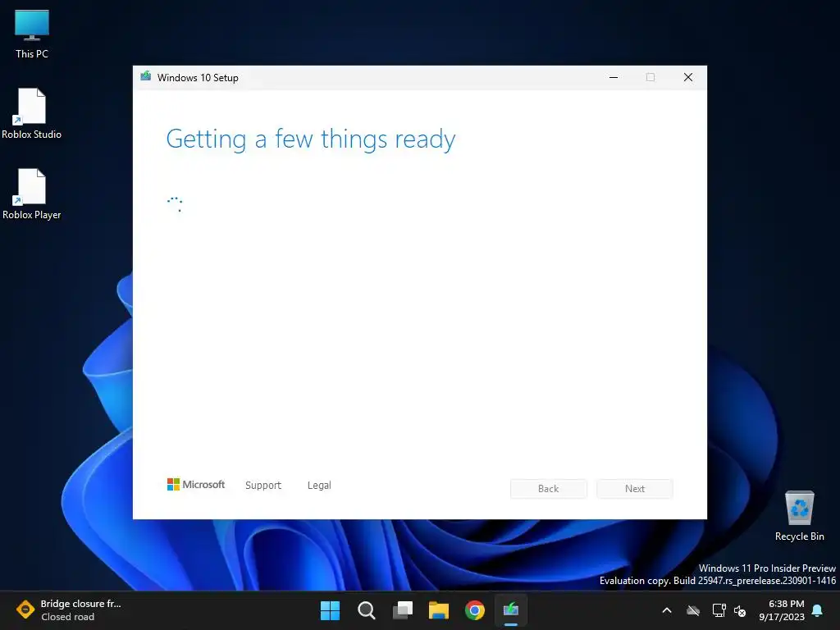Select the Roblox Studio desktop shortcut
This screenshot has width=840, height=630.
click(x=32, y=114)
